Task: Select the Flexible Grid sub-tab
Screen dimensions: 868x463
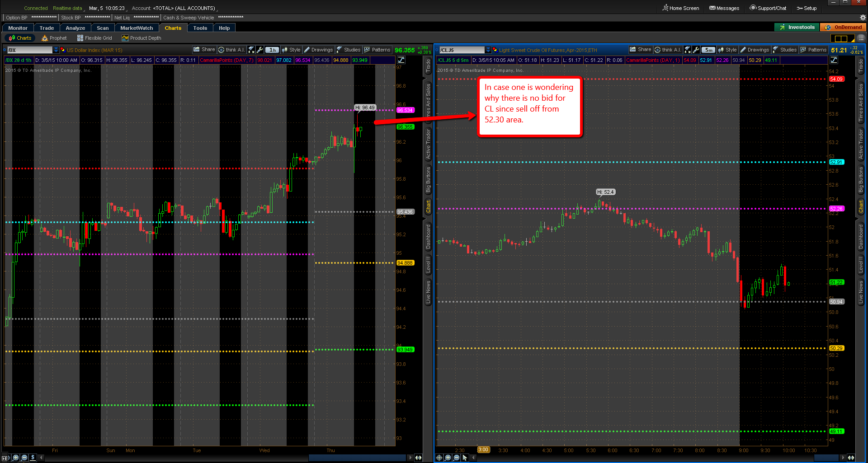Action: tap(94, 38)
